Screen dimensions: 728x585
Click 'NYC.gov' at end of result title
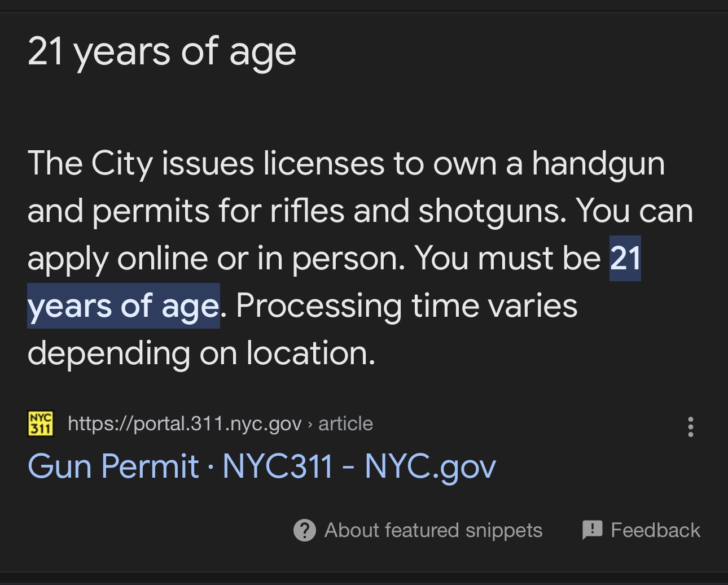click(x=431, y=468)
